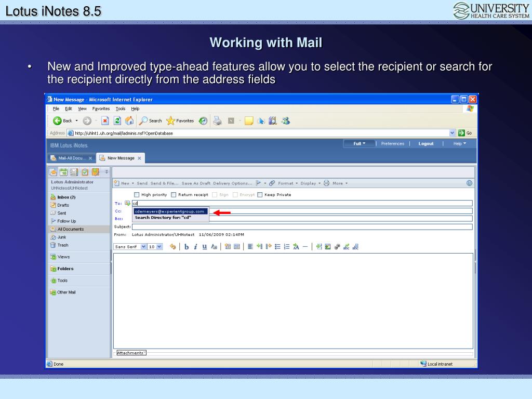532x399 pixels.
Task: Click the insert link icon
Action: (337, 247)
